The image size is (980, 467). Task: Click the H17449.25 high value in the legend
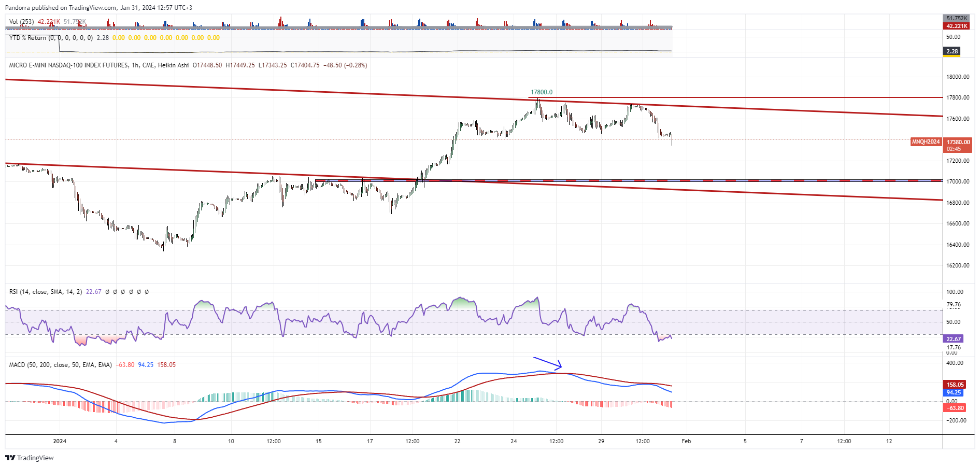[240, 65]
